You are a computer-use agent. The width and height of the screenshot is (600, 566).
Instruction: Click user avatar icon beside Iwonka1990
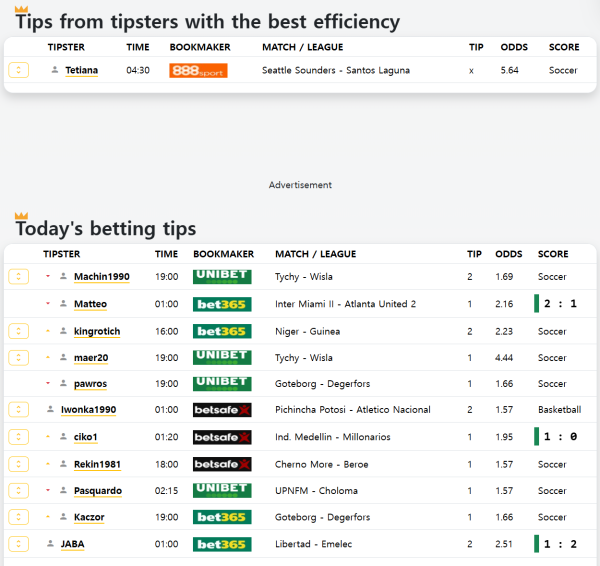[x=50, y=409]
